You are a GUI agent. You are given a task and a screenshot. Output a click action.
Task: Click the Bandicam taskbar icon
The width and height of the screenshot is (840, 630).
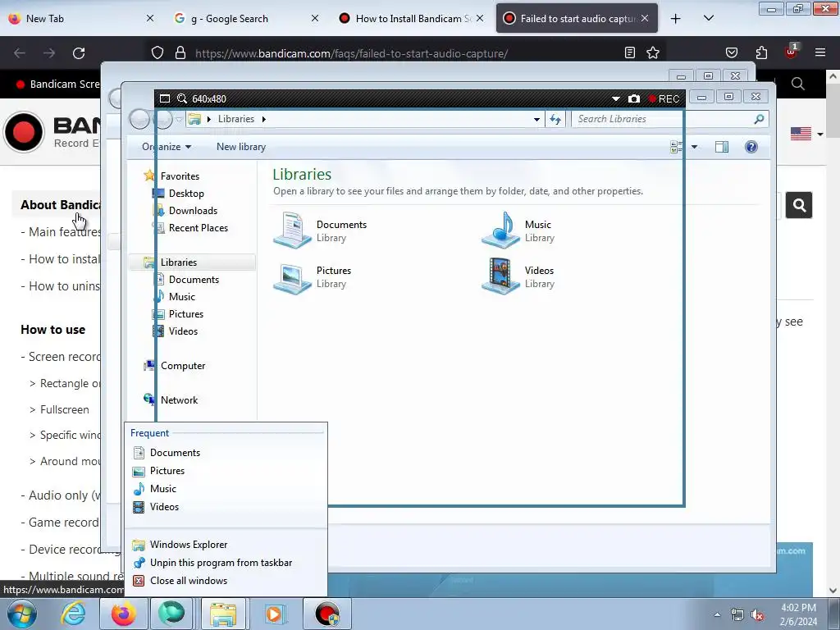327,614
